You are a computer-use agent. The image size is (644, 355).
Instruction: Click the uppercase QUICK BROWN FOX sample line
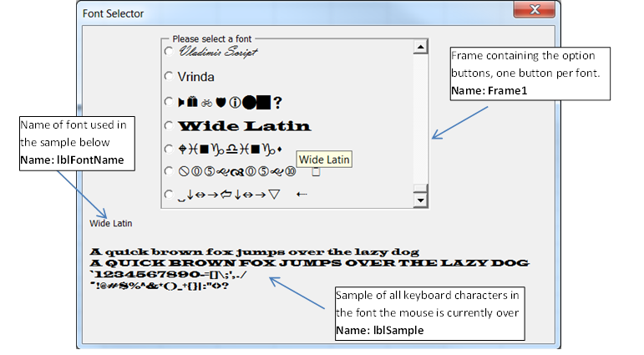pos(309,263)
